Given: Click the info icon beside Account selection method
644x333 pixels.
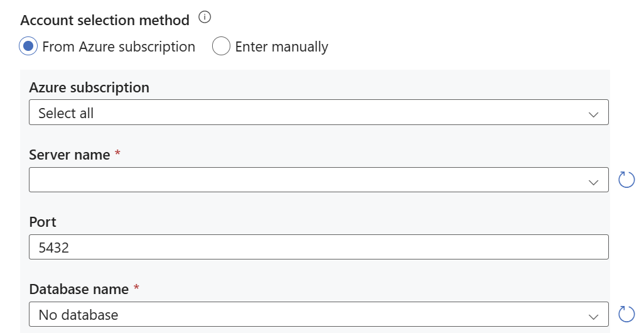Looking at the screenshot, I should click(x=204, y=18).
